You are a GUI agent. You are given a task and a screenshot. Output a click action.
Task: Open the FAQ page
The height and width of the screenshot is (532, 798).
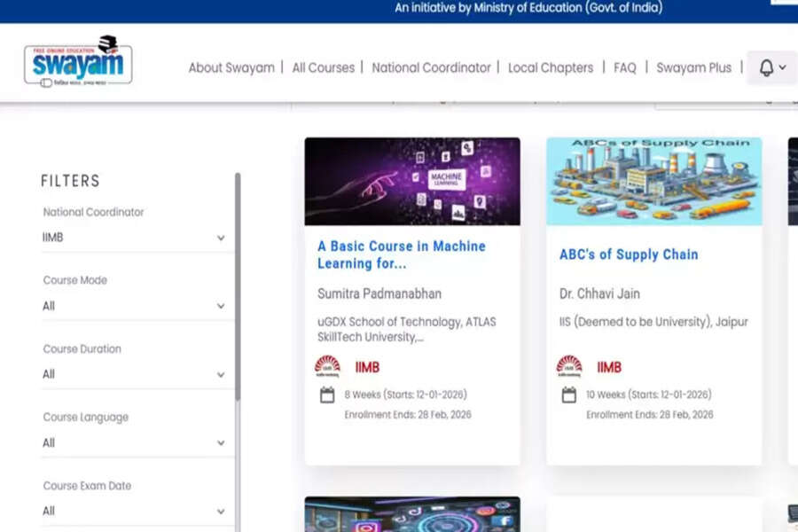tap(625, 67)
